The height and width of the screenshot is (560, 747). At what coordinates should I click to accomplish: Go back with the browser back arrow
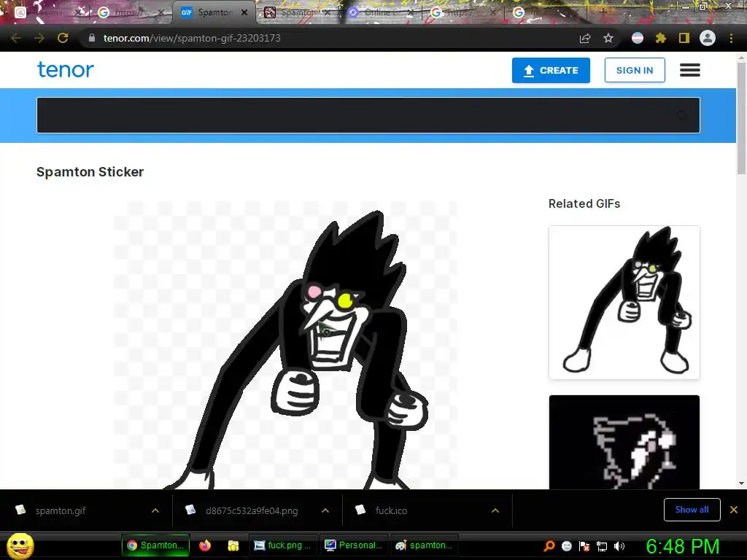16,38
